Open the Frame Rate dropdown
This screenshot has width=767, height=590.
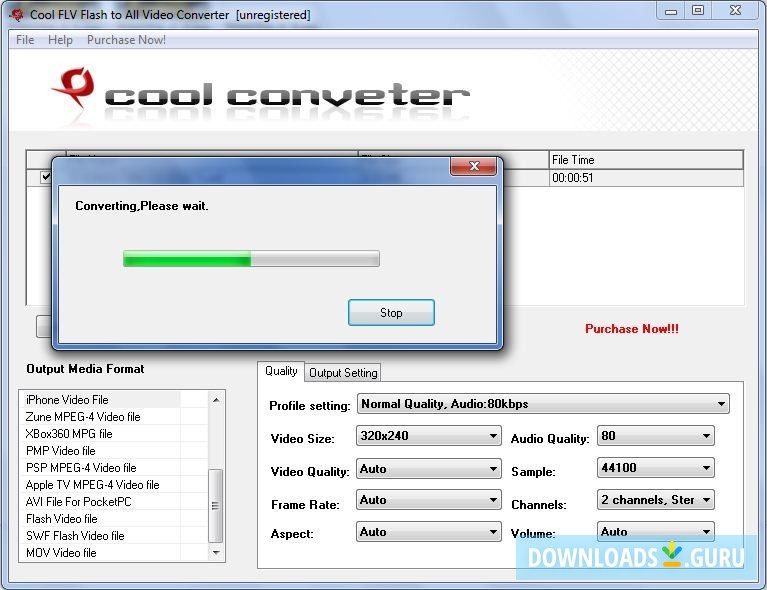pos(429,500)
